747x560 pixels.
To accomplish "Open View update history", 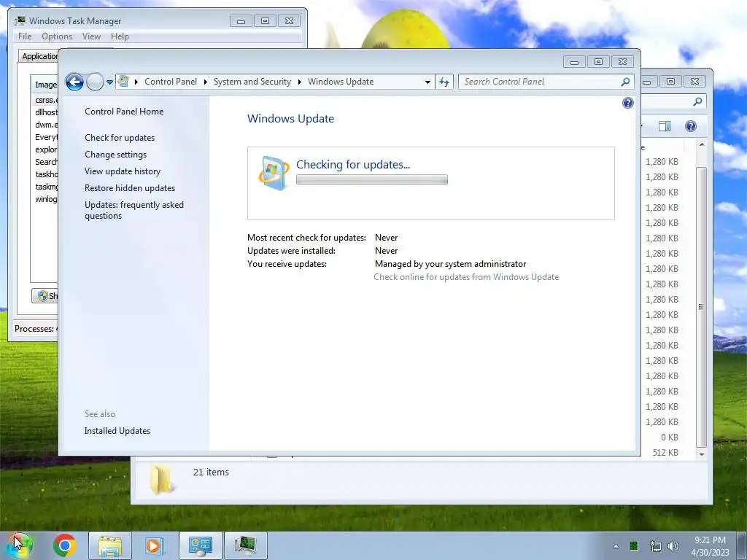I will tap(123, 171).
